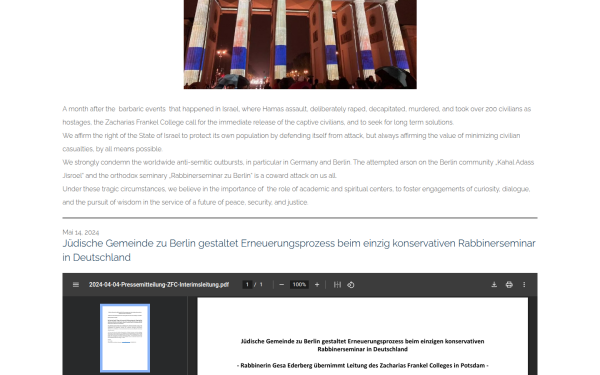
Task: Click the PDF line "Rabbinerin Gesa Ederberg übernimmt Leitung"
Action: 362,365
